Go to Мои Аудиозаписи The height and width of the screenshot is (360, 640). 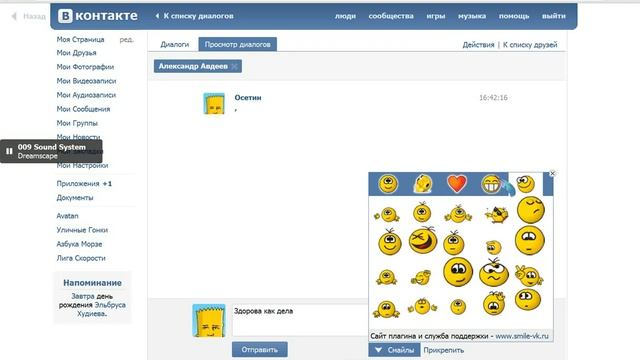pos(86,95)
